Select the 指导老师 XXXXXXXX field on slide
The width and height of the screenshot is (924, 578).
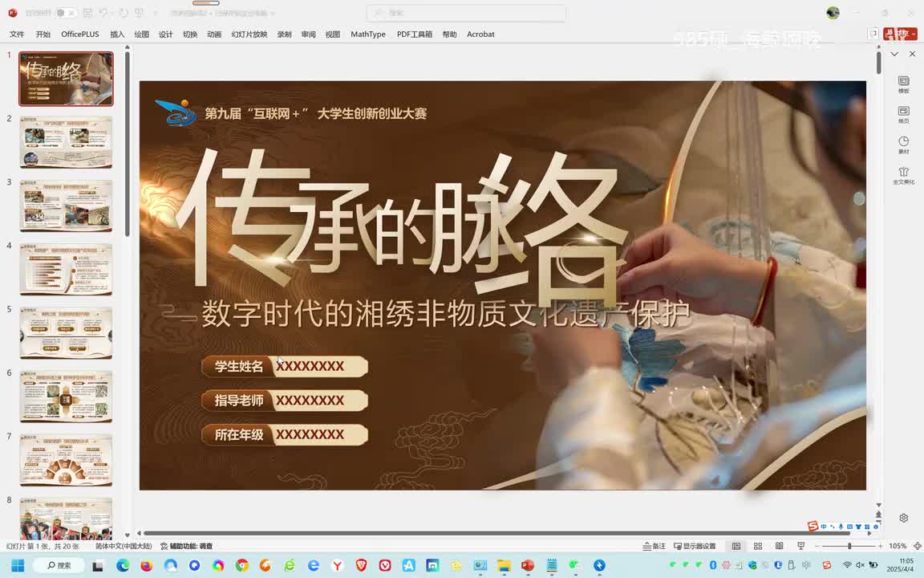pos(285,401)
